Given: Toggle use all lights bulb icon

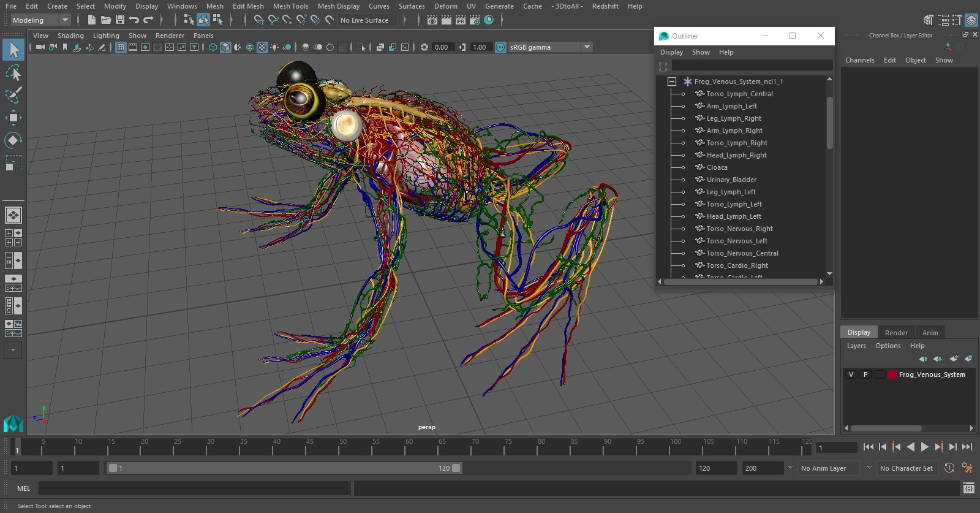Looking at the screenshot, I should point(274,47).
